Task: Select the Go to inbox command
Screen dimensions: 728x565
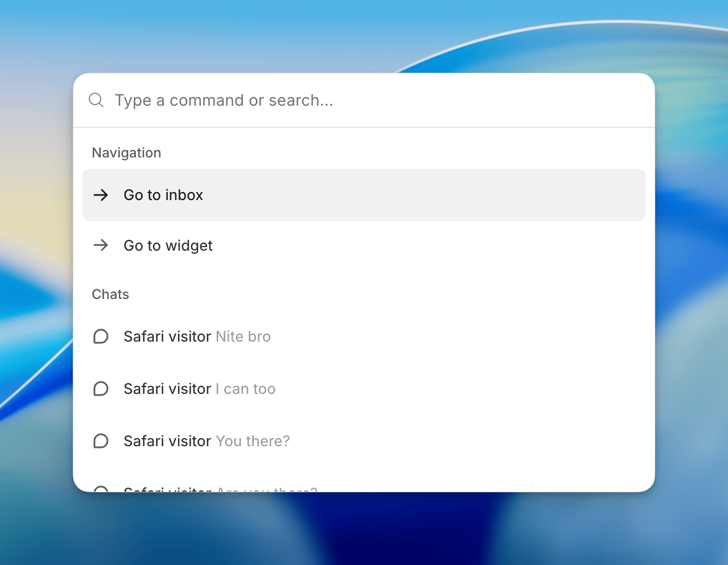Action: tap(364, 195)
